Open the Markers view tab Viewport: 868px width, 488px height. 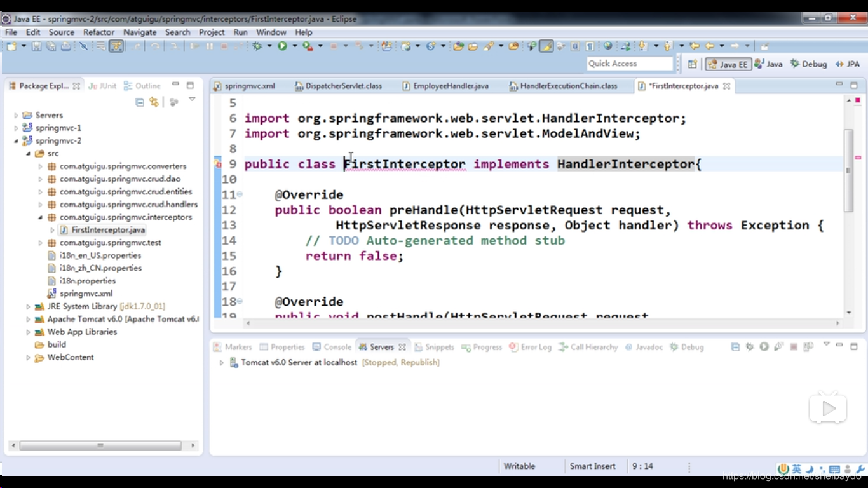pyautogui.click(x=233, y=347)
